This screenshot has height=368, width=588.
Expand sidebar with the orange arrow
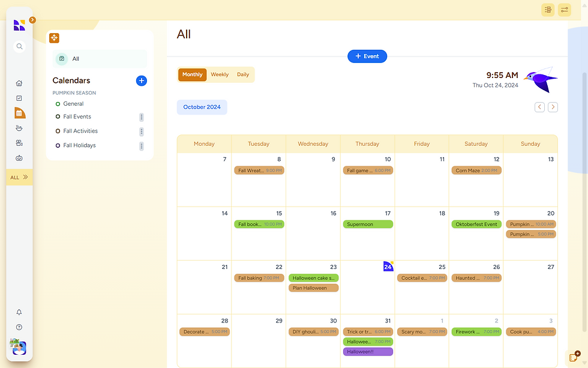click(x=32, y=20)
